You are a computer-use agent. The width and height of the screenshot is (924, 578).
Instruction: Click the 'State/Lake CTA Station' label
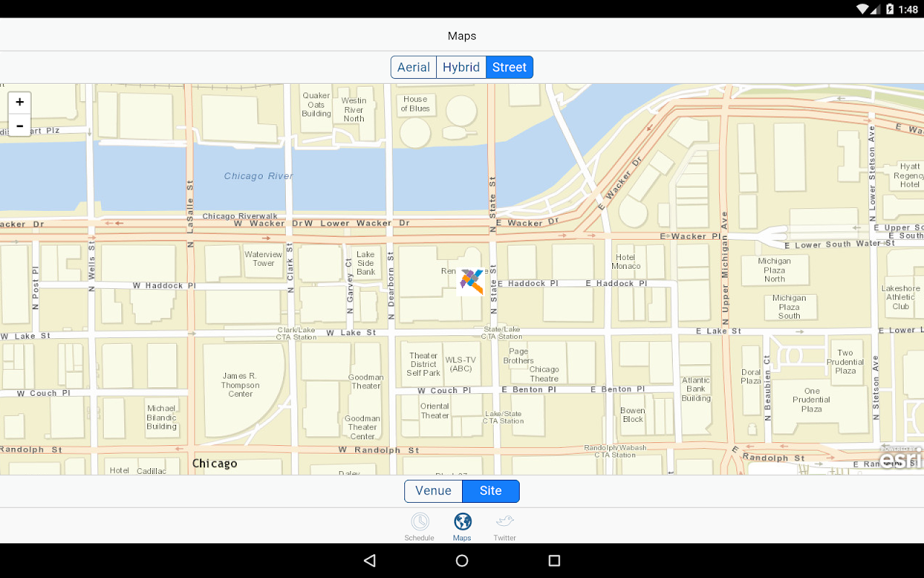tap(502, 333)
